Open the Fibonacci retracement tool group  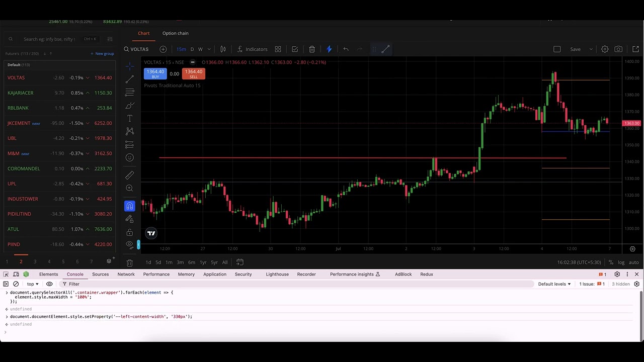[x=130, y=93]
